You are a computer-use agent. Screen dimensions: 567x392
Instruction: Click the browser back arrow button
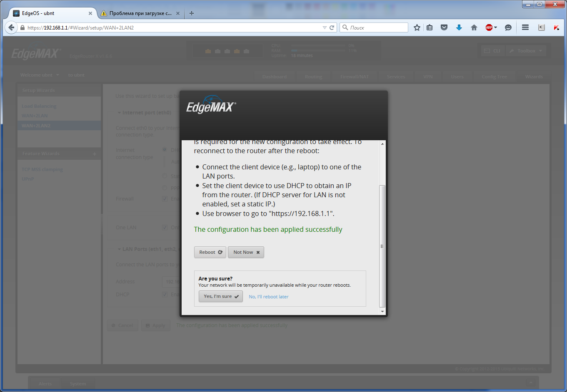point(11,27)
